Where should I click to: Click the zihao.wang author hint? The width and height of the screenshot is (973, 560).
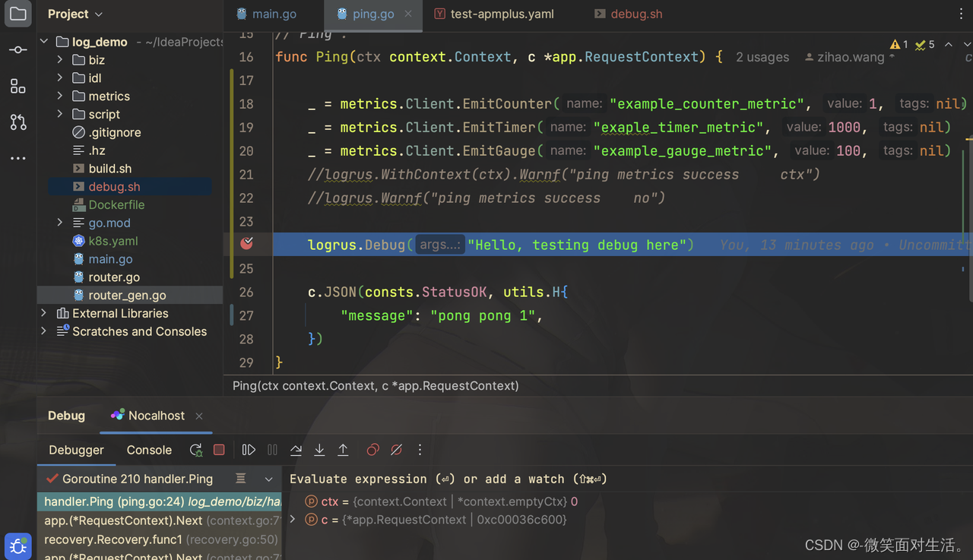coord(849,57)
